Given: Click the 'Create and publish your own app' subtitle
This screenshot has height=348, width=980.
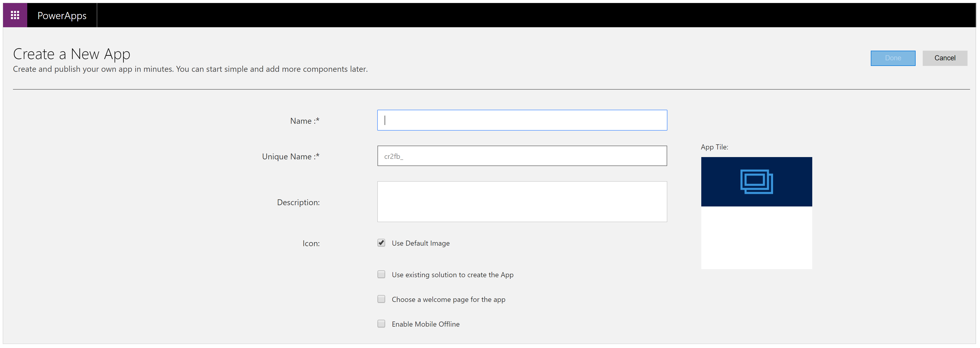Looking at the screenshot, I should (x=190, y=69).
